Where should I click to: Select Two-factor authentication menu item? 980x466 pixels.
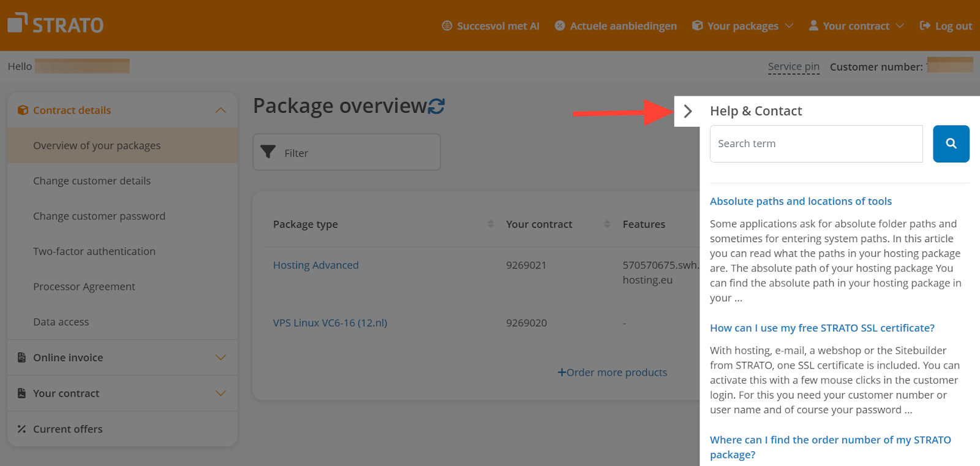(x=94, y=251)
